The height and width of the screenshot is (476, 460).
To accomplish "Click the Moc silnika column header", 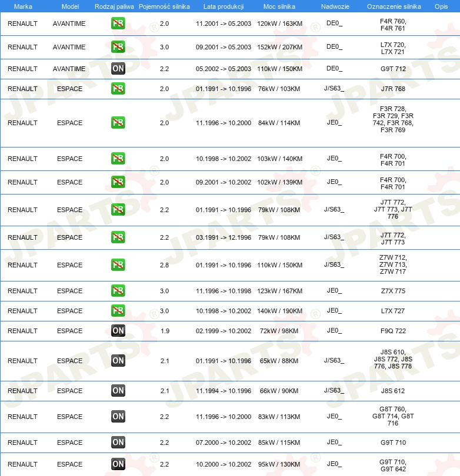I will coord(279,6).
